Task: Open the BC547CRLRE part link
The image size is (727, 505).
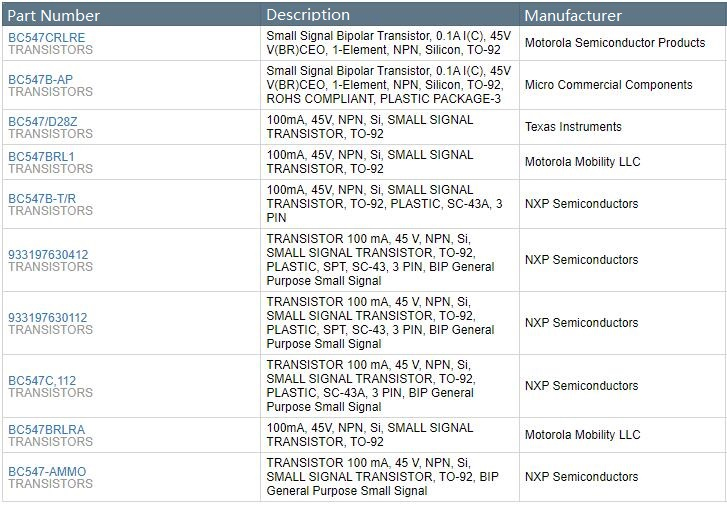Action: [47, 37]
